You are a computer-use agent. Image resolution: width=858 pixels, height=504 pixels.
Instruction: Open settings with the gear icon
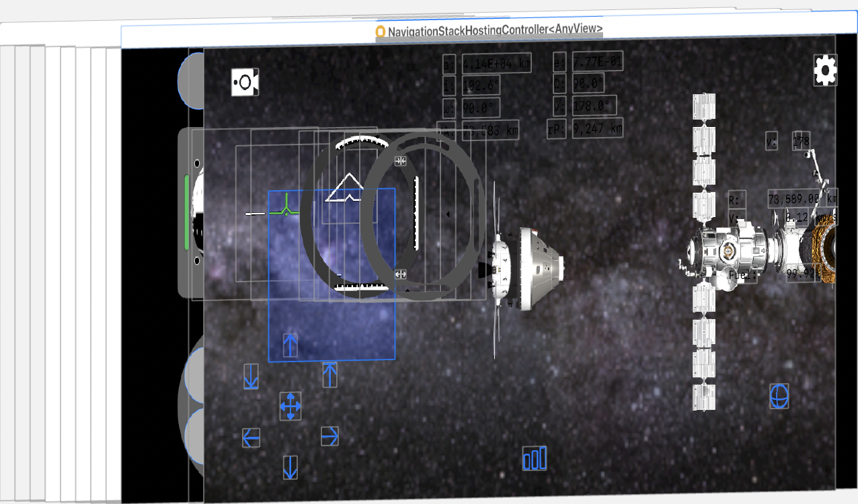825,70
